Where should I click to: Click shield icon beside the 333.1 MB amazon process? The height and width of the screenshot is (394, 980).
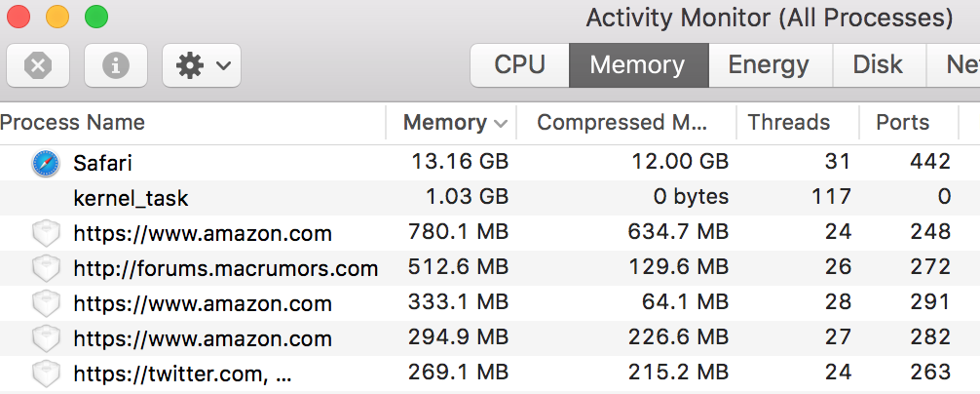(x=46, y=304)
